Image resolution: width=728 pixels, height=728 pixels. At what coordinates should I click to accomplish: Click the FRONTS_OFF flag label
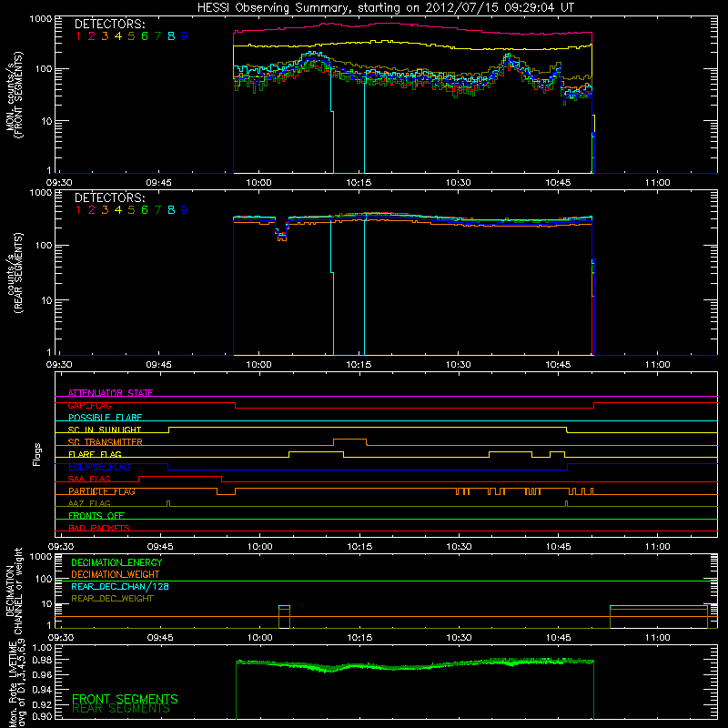pyautogui.click(x=96, y=516)
